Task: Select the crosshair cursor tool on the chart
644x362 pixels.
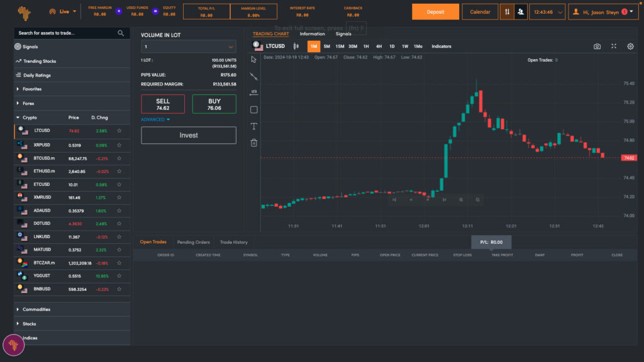Action: pos(254,58)
